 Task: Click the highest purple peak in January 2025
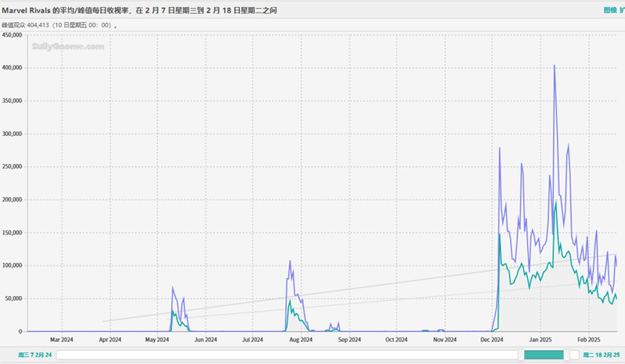554,66
